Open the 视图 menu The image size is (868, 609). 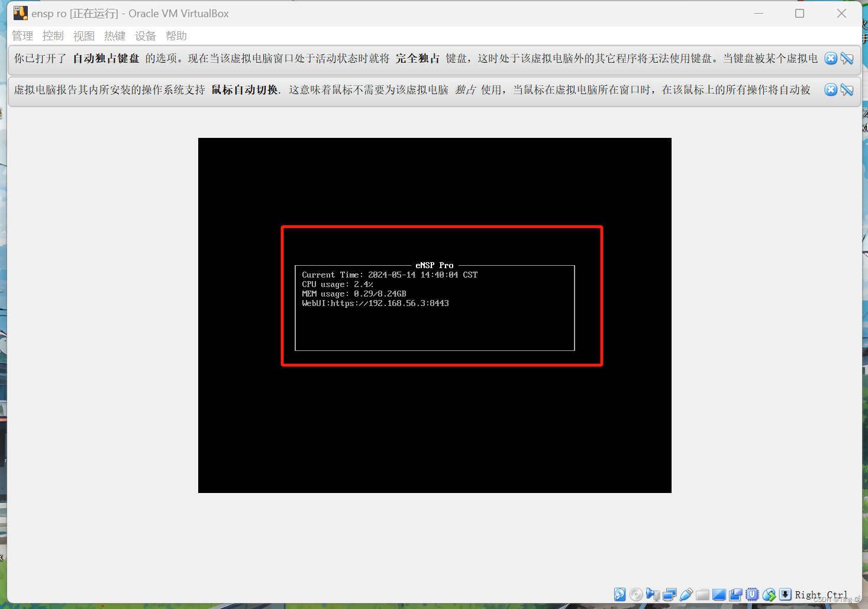point(84,36)
